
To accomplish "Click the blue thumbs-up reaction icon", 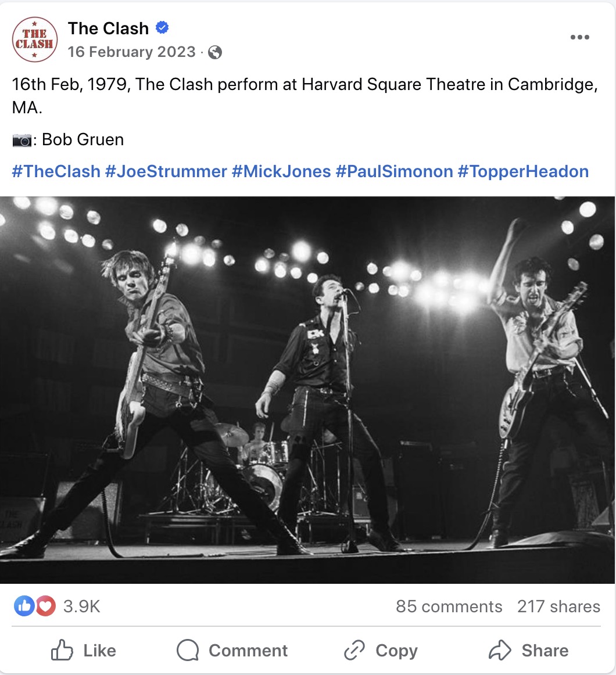I will (24, 606).
